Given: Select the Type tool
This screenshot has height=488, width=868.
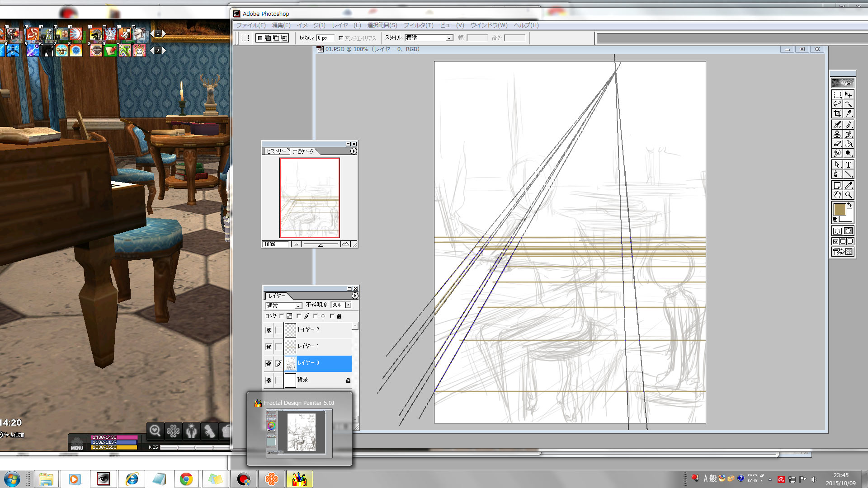Looking at the screenshot, I should click(849, 165).
